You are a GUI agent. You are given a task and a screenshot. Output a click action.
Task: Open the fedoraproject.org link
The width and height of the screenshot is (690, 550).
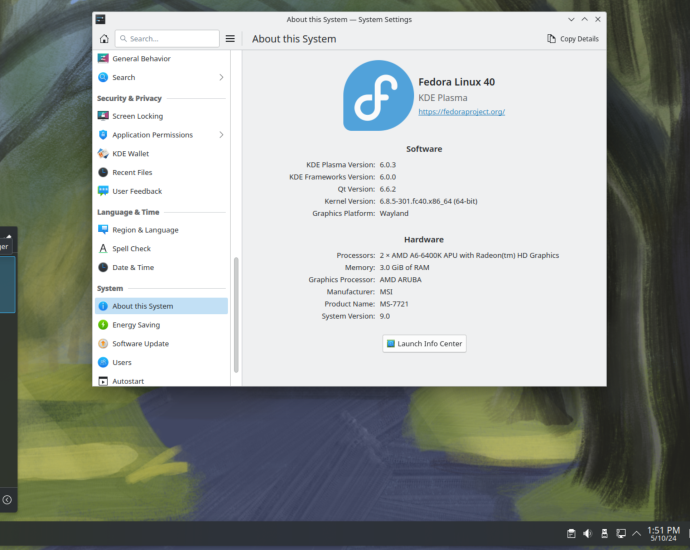(x=462, y=112)
